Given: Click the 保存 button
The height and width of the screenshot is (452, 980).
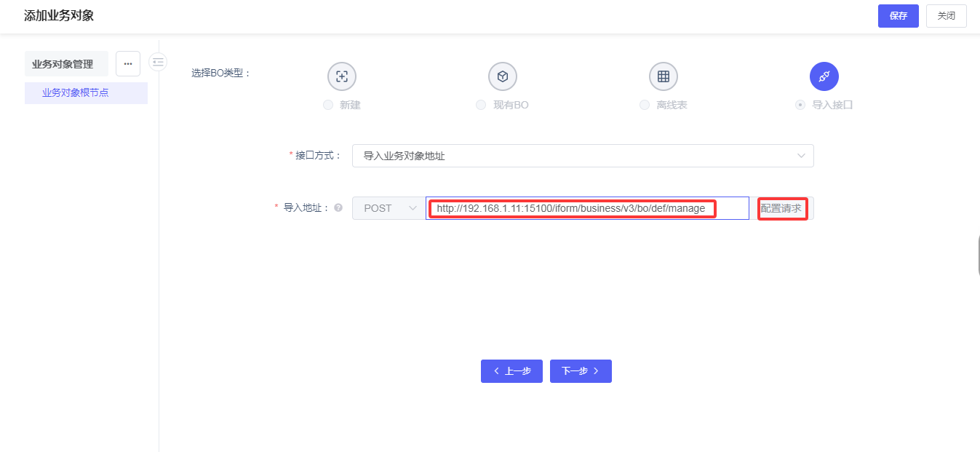Looking at the screenshot, I should (x=898, y=16).
